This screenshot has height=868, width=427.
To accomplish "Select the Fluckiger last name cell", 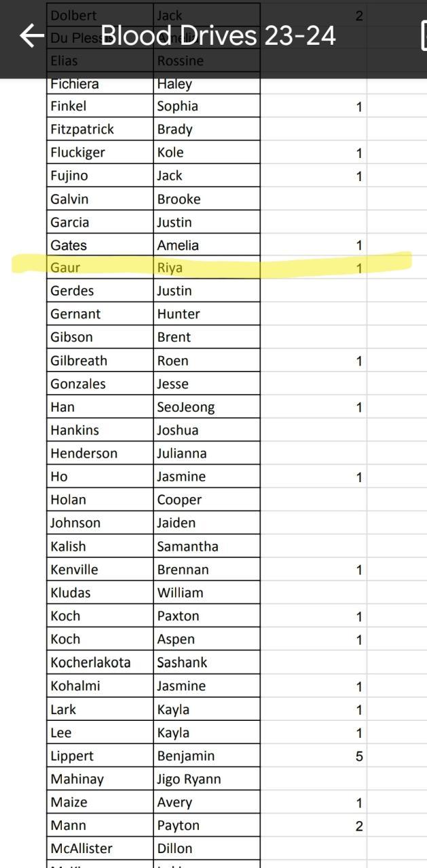I will [x=100, y=153].
